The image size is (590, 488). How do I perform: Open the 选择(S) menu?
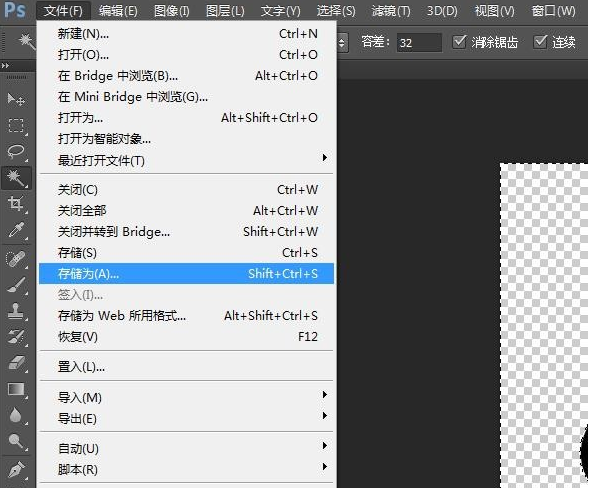336,11
